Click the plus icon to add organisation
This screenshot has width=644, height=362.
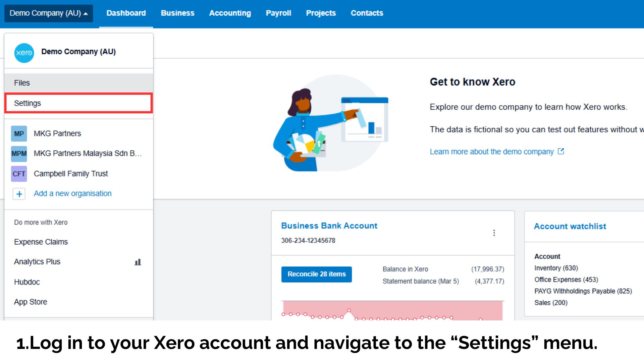[19, 194]
